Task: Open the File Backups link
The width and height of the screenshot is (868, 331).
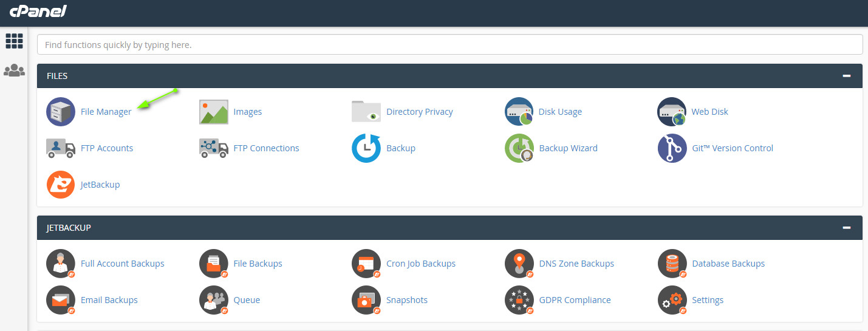Action: click(x=258, y=264)
